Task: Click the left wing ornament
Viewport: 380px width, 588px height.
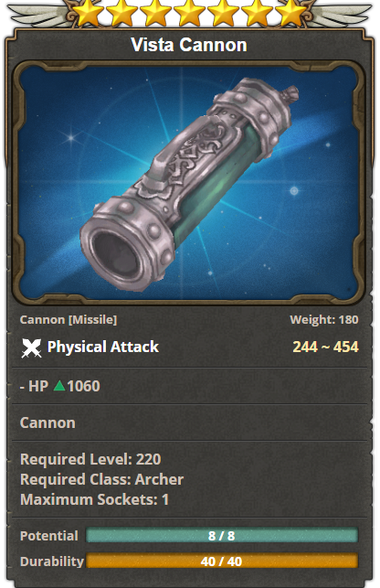Action: tap(38, 16)
